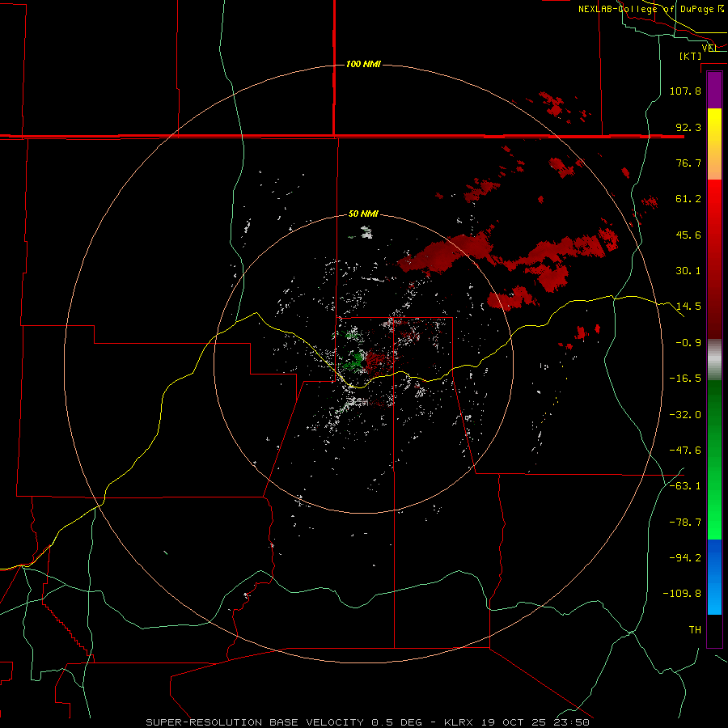The width and height of the screenshot is (728, 728).
Task: Click the -47.6 value on the velocity scale
Action: (685, 451)
